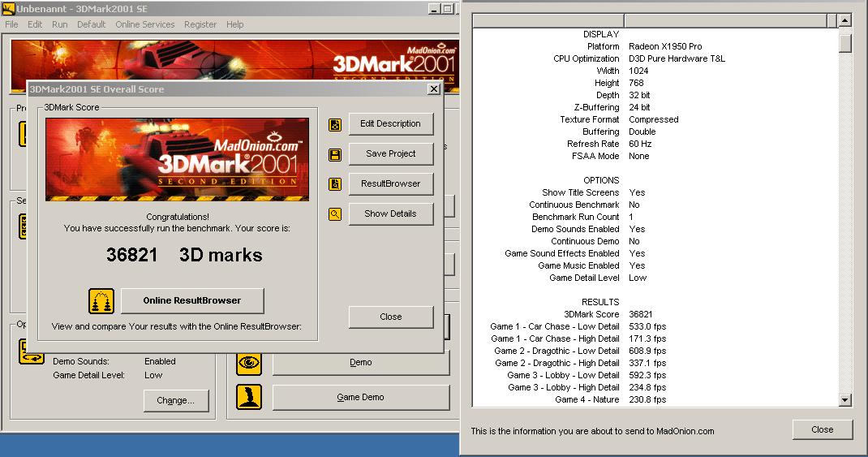Open the Online Services menu
868x457 pixels.
pos(145,24)
